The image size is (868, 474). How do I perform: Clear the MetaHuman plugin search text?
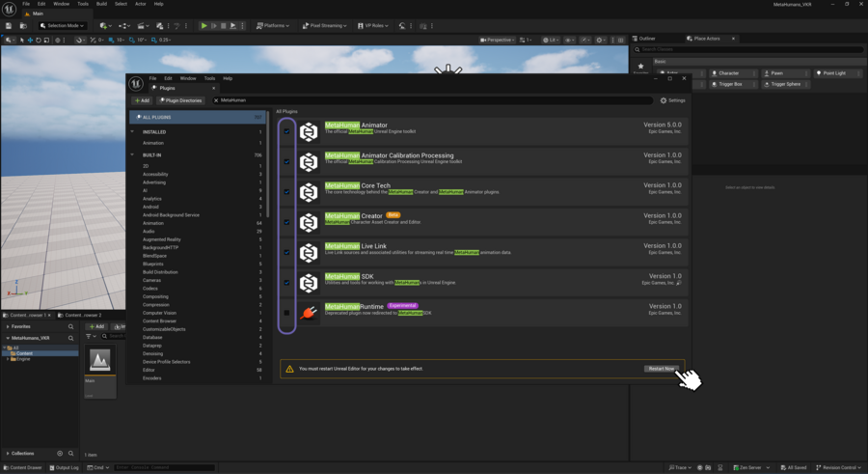(x=216, y=100)
